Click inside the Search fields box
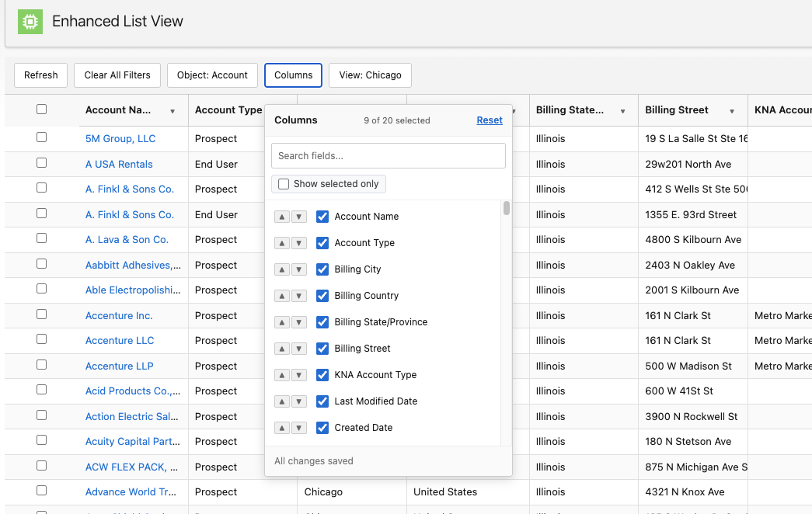Viewport: 812px width, 514px height. (x=388, y=155)
